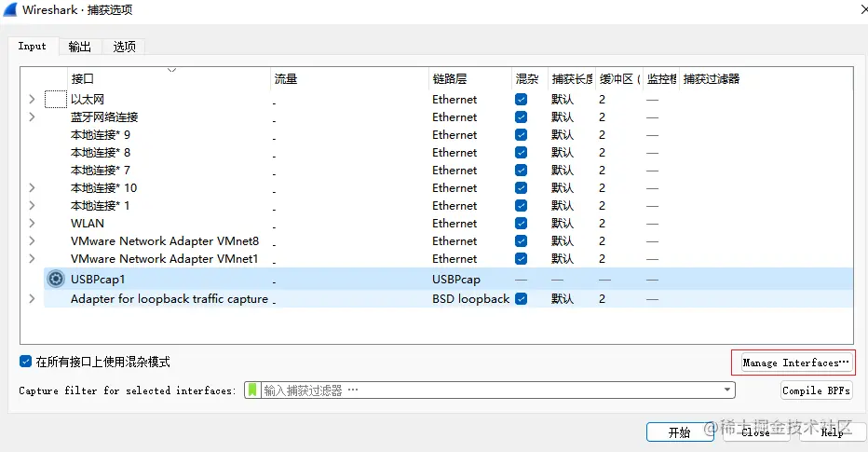Screen dimensions: 868x452
Task: Click 默认 snaplen cell in WLAN row
Action: pos(563,224)
